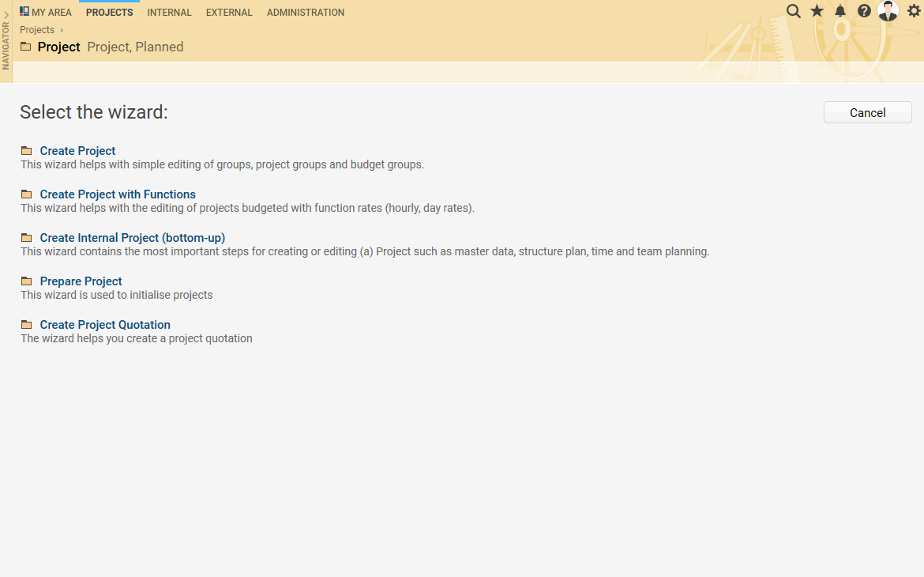The width and height of the screenshot is (924, 577).
Task: Show notifications bell icon
Action: click(x=840, y=11)
